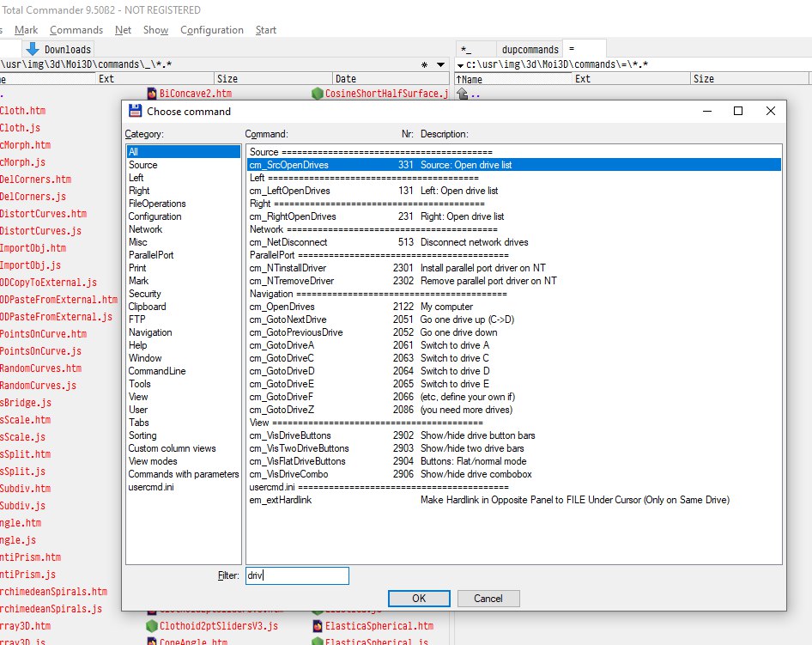Screen dimensions: 812x645
Task: Select the CommandLine category
Action: [x=184, y=371]
